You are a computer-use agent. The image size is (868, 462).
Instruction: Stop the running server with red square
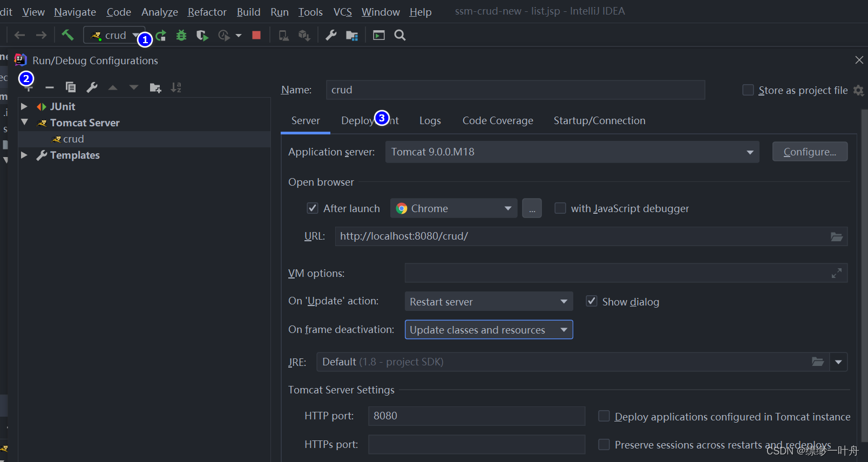tap(256, 35)
